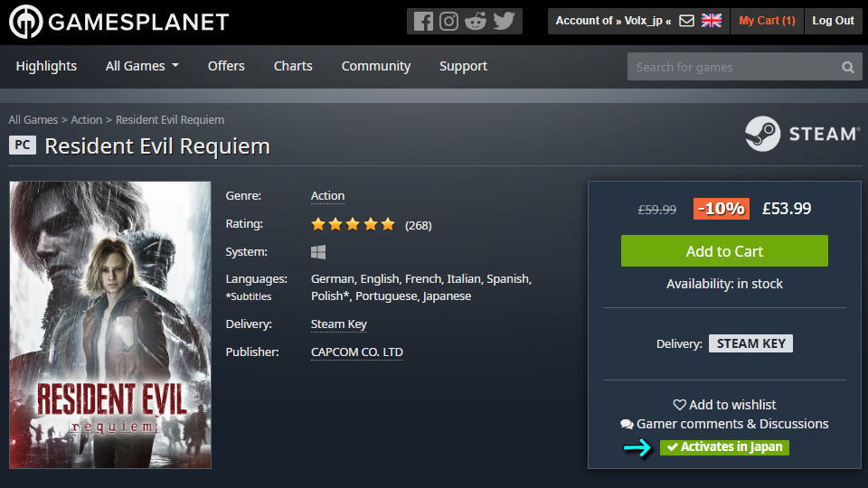Screen dimensions: 868x488
Task: Click the five-star rating
Action: point(353,224)
